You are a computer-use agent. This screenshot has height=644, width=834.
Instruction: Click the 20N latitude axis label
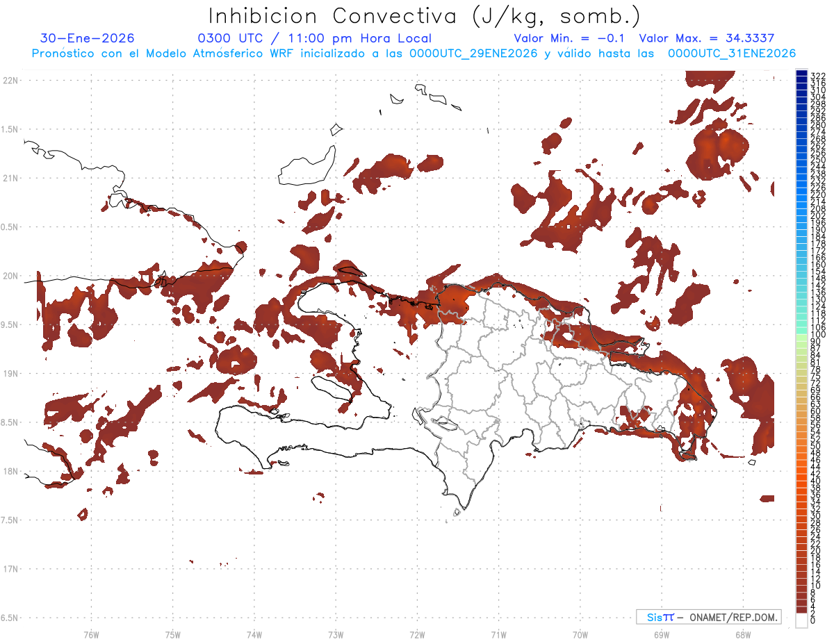point(10,276)
